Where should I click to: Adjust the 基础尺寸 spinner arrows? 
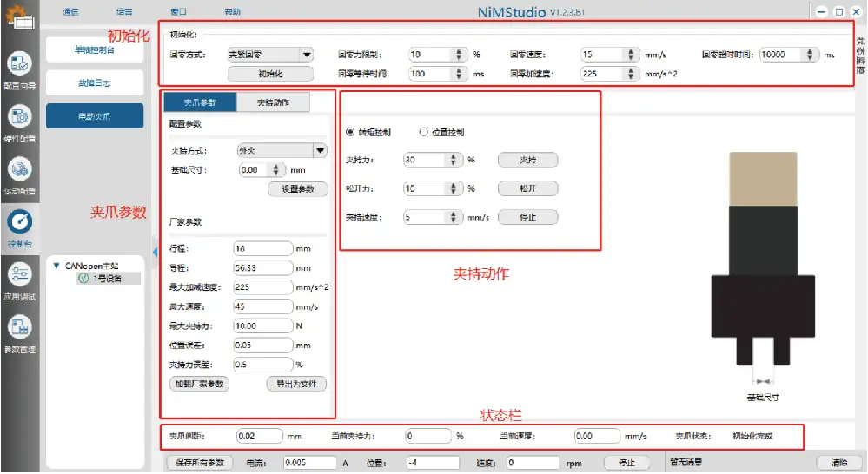click(275, 170)
